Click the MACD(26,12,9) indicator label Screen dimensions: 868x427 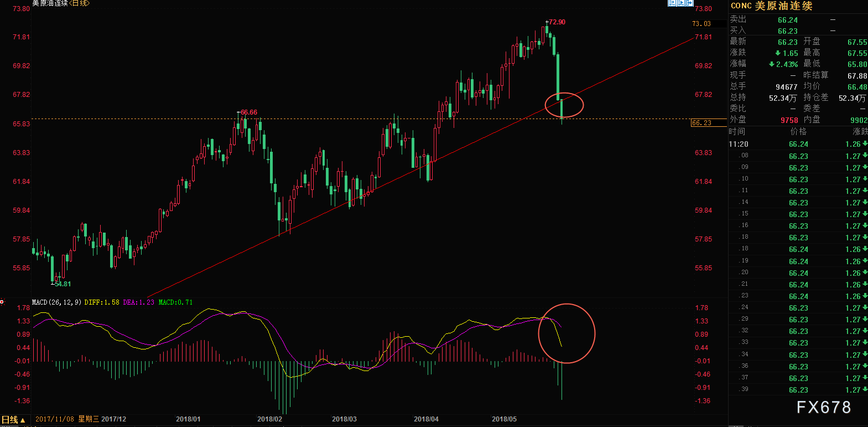tap(56, 302)
